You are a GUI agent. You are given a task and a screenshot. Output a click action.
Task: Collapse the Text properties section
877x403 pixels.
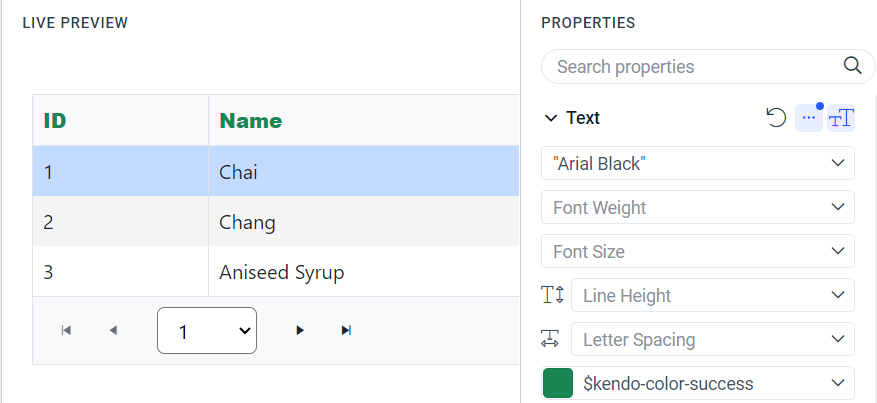click(550, 118)
